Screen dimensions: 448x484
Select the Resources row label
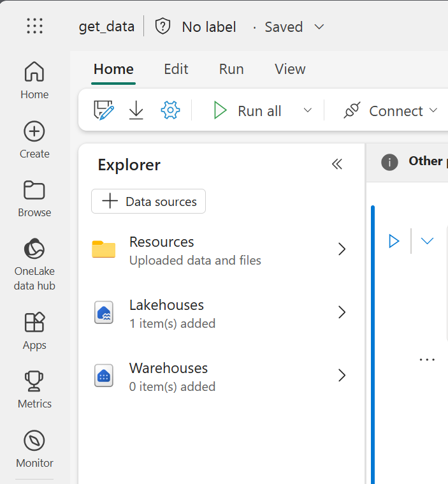click(x=161, y=242)
